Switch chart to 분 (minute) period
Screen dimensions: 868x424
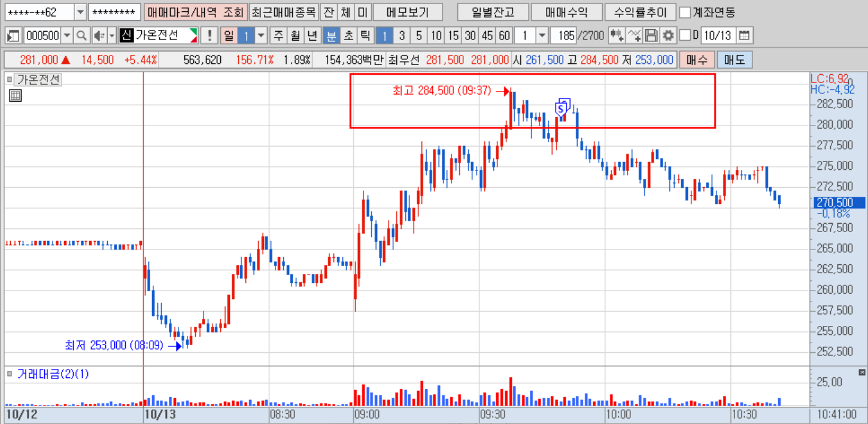(330, 36)
